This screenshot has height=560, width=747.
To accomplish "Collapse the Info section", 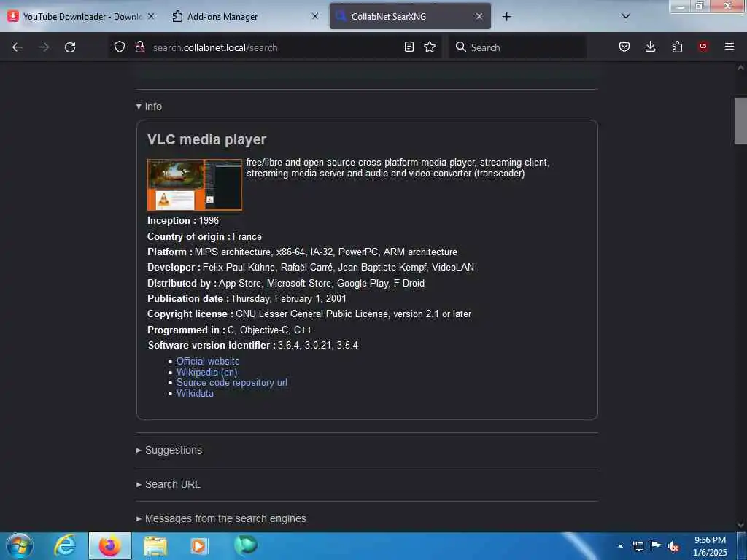I will 149,106.
